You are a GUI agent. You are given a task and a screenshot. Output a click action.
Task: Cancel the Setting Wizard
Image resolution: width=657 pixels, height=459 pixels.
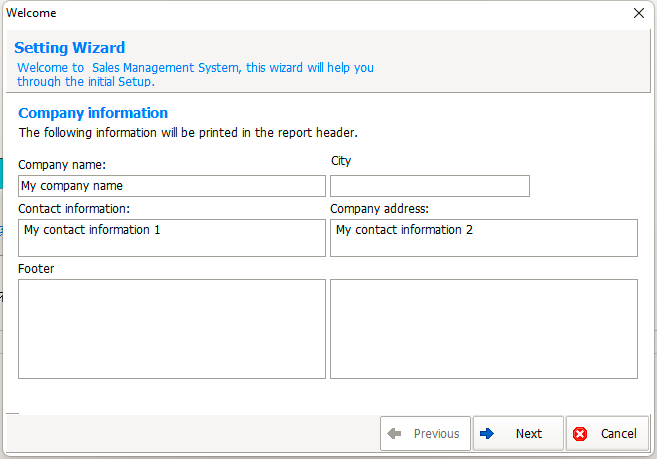[608, 433]
